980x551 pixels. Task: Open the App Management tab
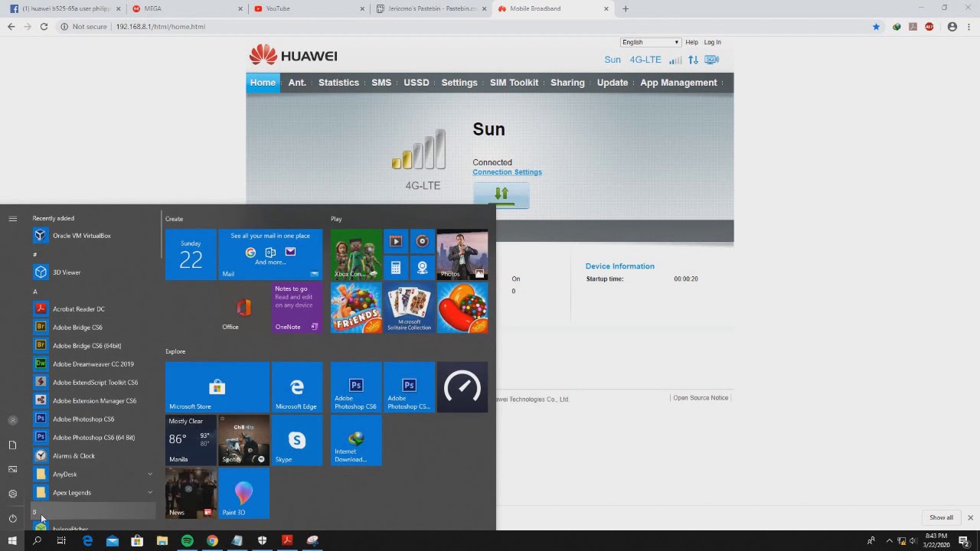click(678, 83)
